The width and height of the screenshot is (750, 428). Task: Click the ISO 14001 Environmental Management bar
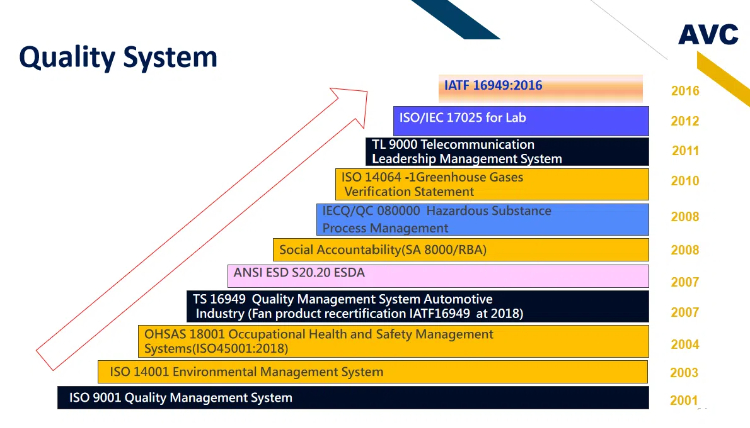[372, 372]
